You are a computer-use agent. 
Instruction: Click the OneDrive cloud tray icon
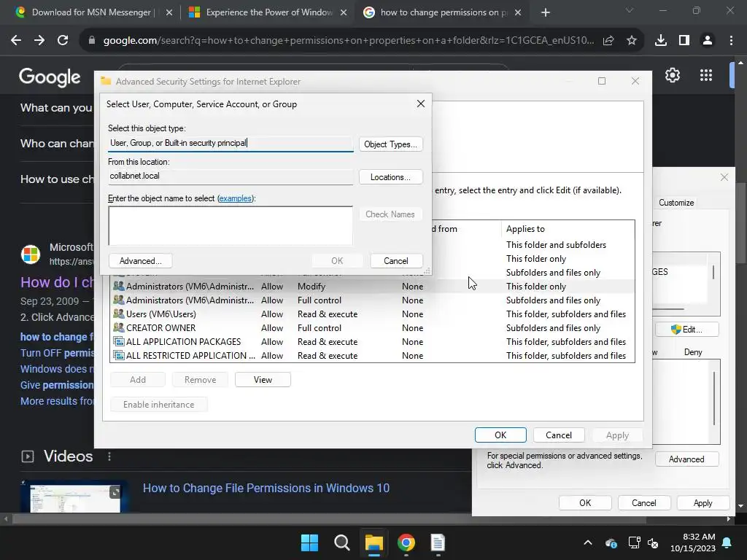[611, 542]
